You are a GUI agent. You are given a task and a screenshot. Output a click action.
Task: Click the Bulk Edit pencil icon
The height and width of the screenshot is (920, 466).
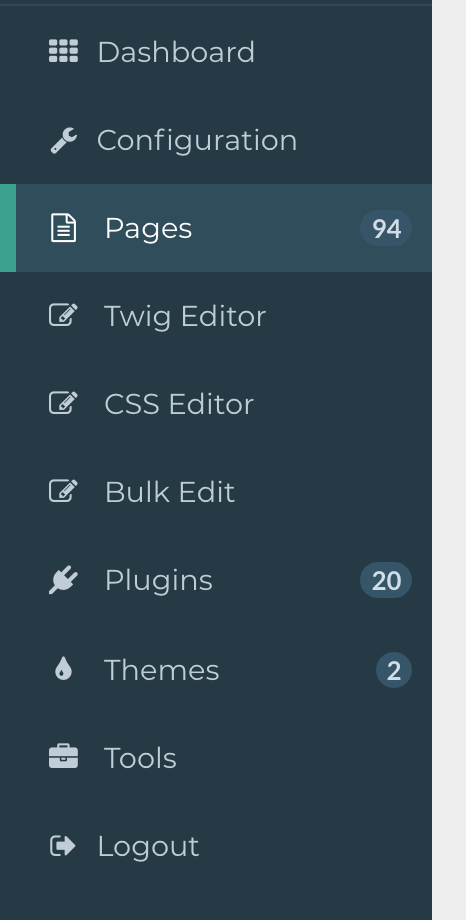(x=63, y=491)
